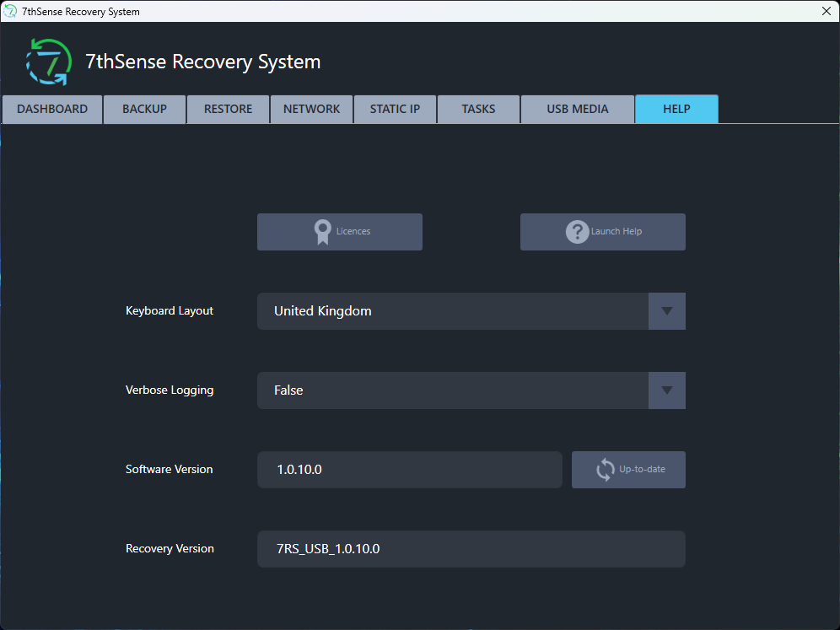The width and height of the screenshot is (840, 630).
Task: Click the Recovery Version field
Action: click(x=471, y=549)
